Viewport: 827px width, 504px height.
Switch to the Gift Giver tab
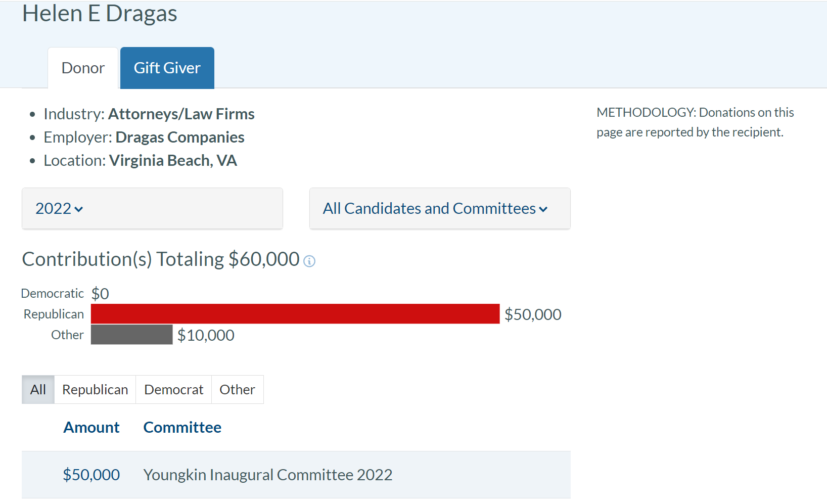point(167,68)
